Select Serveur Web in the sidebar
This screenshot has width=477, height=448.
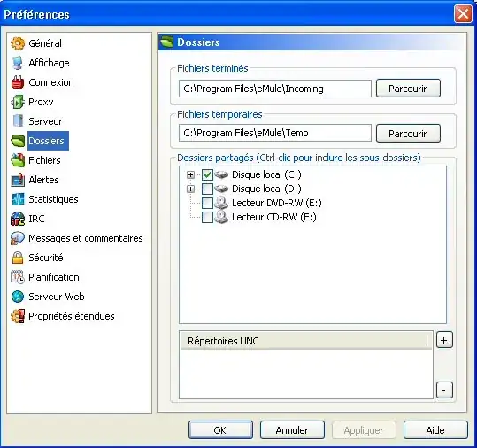(57, 297)
